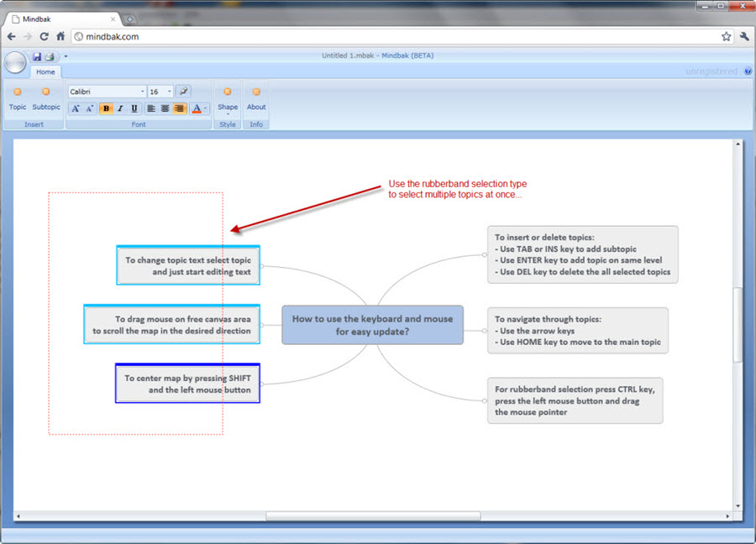This screenshot has width=756, height=544.
Task: Click the Save icon in quick access toolbar
Action: [x=37, y=56]
